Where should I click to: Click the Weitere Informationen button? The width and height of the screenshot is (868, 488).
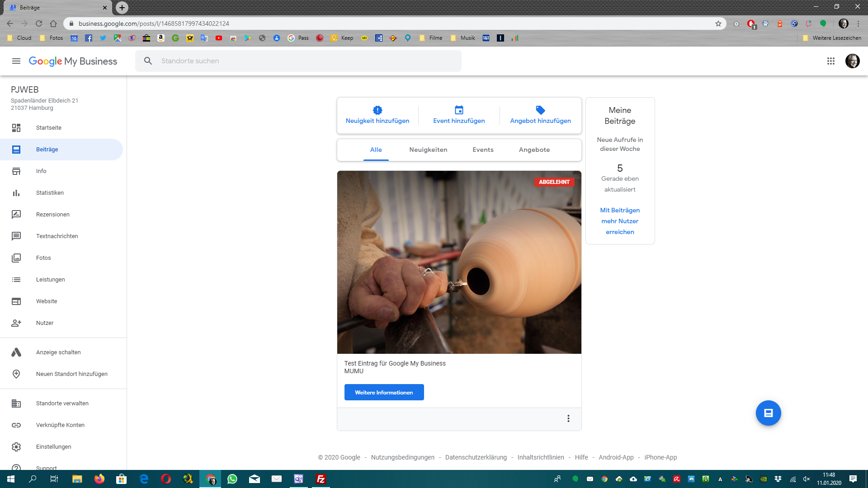[x=384, y=392]
